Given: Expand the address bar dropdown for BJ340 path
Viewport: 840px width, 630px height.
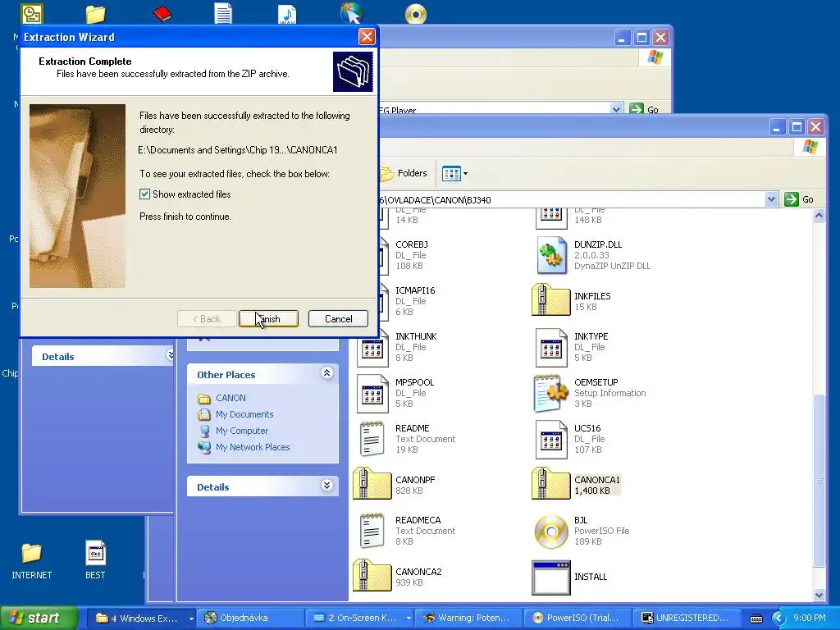Looking at the screenshot, I should [771, 199].
